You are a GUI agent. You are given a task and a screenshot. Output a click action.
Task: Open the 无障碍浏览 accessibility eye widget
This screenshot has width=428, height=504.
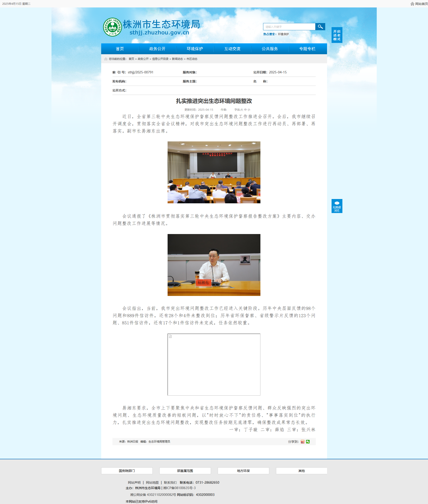coord(337,206)
